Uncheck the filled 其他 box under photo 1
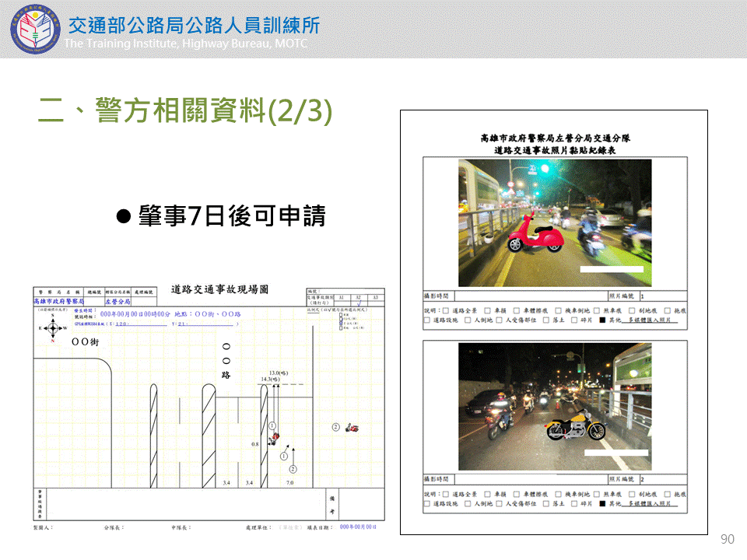 click(602, 320)
